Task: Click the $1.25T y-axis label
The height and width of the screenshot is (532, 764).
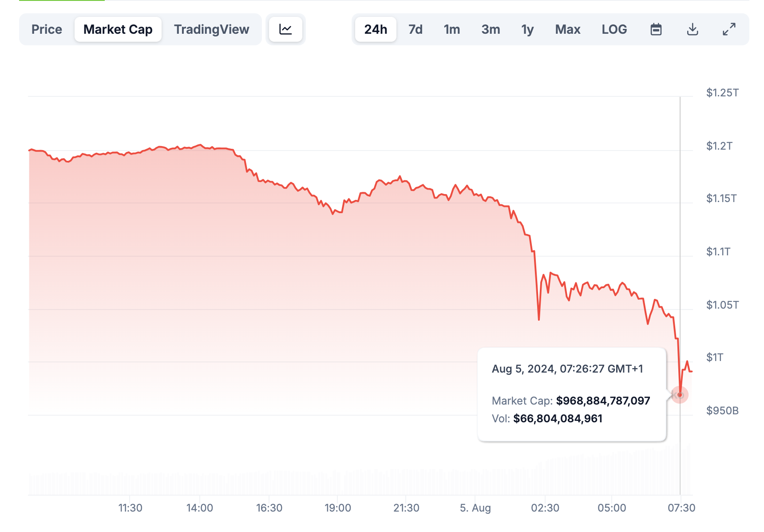Action: [x=722, y=92]
